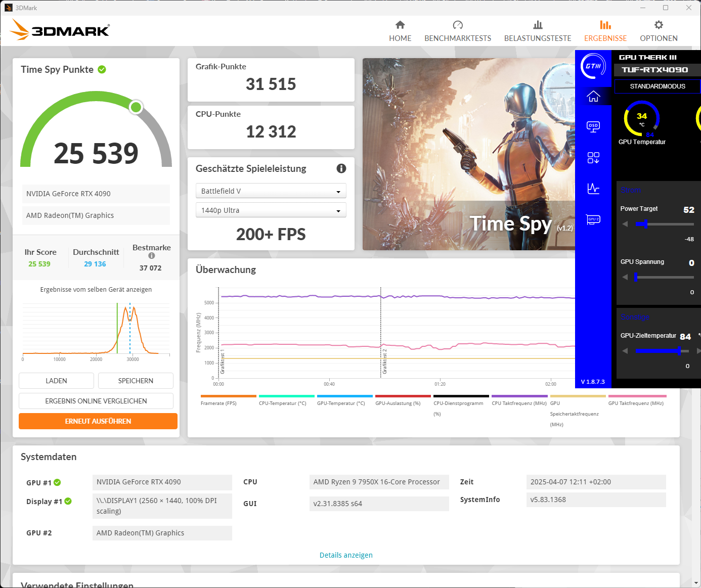The image size is (701, 588).
Task: Click AMD Radeon(TM) Graphics under score gauge
Action: [x=96, y=215]
